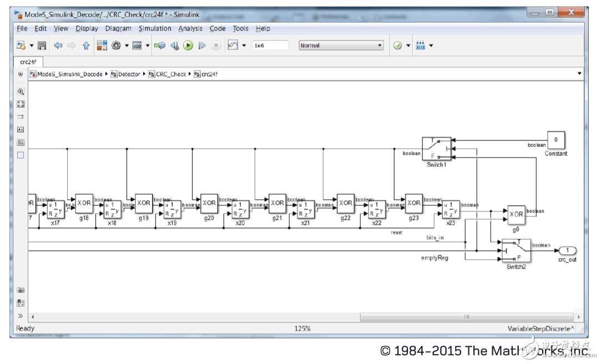Click the Model Configuration gear icon
Image resolution: width=601 pixels, height=364 pixels.
116,46
